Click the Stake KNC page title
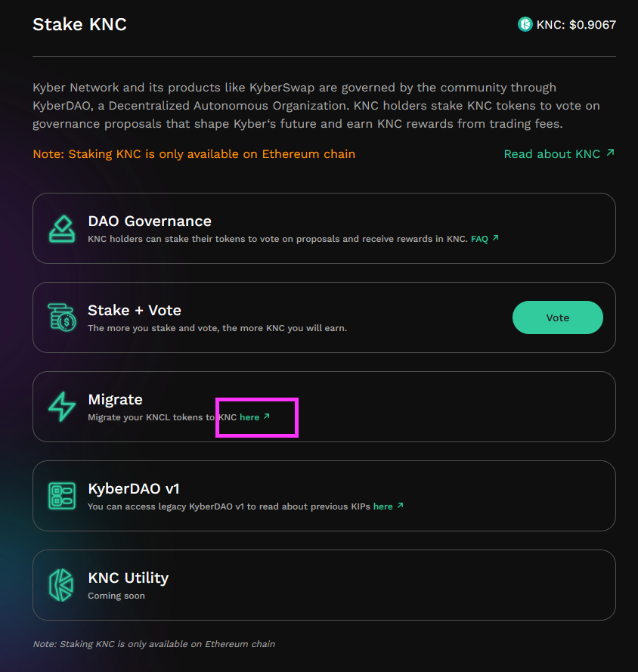This screenshot has width=638, height=672. [79, 24]
